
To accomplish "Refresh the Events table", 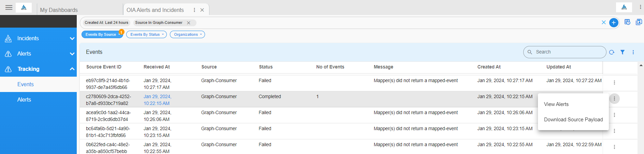I will (612, 52).
